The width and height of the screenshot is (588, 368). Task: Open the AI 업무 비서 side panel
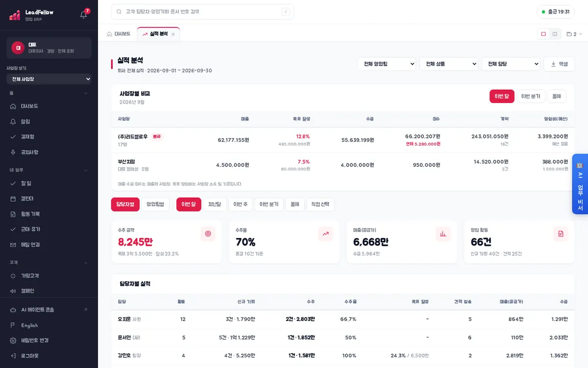pyautogui.click(x=580, y=184)
